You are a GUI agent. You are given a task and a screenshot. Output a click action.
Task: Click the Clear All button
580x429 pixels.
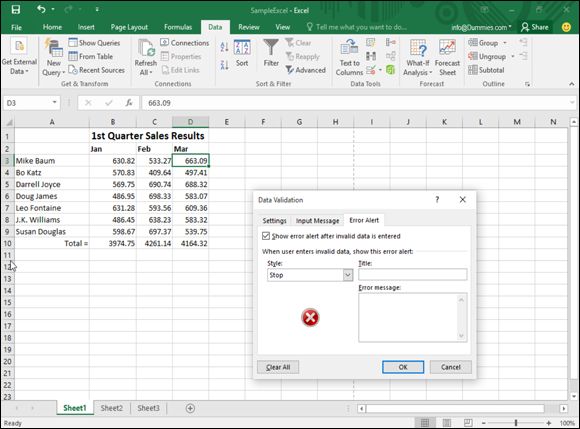tap(278, 367)
